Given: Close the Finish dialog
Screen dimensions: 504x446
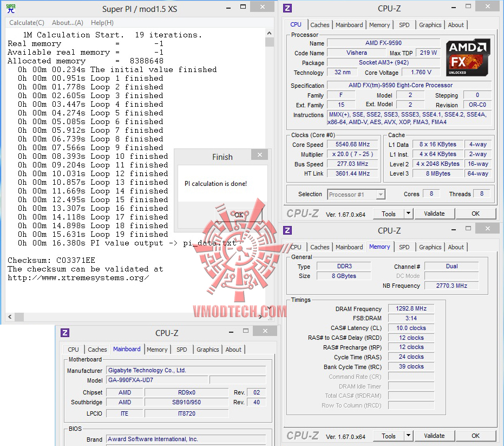Looking at the screenshot, I should coord(260,155).
